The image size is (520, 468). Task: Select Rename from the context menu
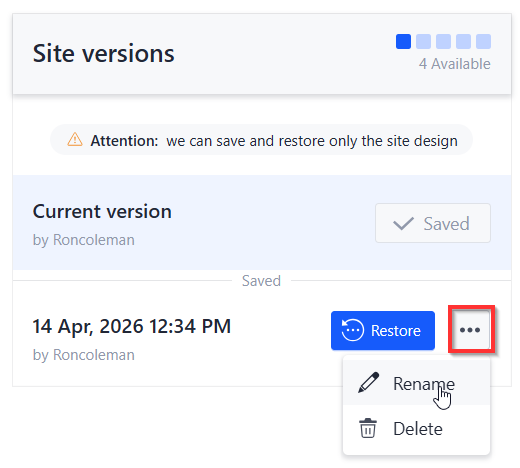416,383
